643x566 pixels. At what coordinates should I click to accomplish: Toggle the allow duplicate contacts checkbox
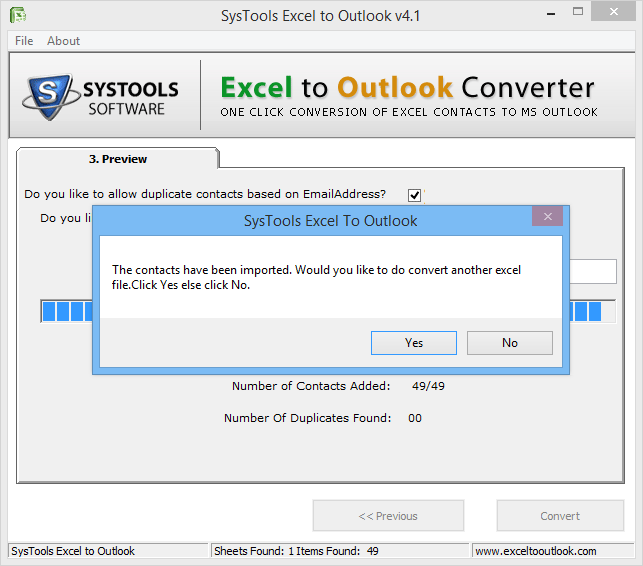click(x=414, y=195)
